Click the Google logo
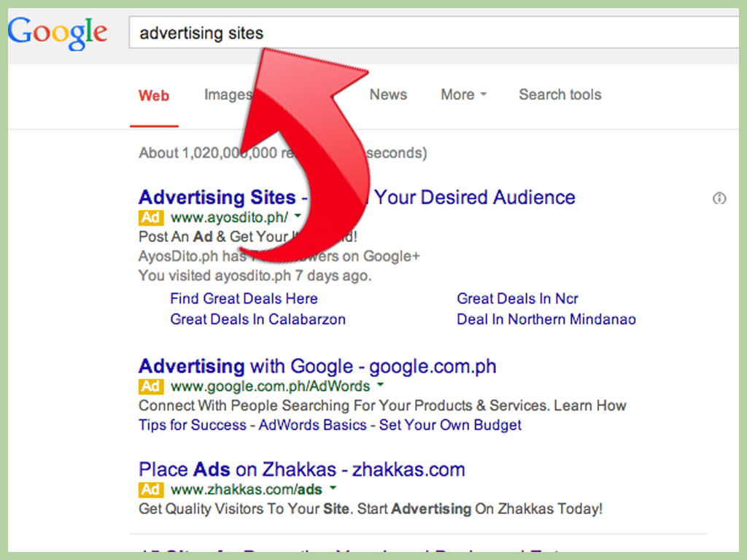Image resolution: width=747 pixels, height=560 pixels. 57,34
